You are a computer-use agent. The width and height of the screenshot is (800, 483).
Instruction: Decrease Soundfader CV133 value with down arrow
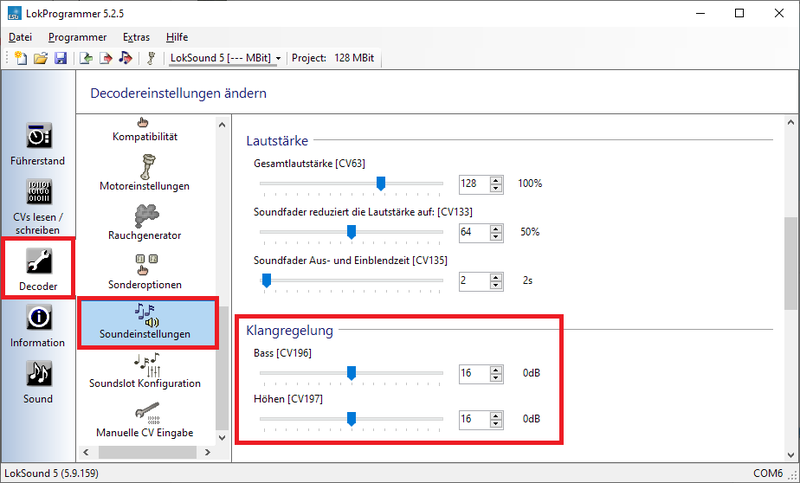point(496,237)
